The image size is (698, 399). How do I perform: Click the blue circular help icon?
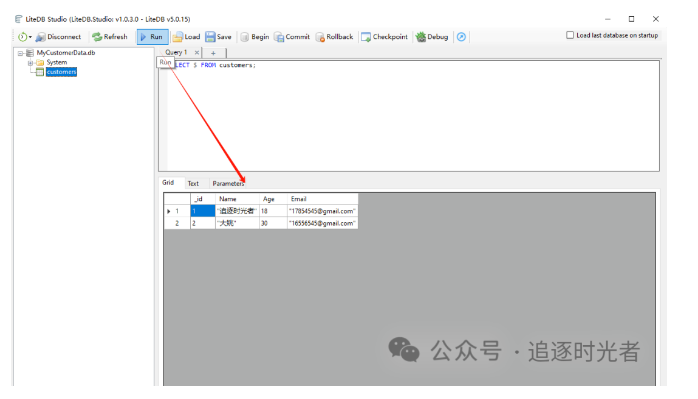461,37
